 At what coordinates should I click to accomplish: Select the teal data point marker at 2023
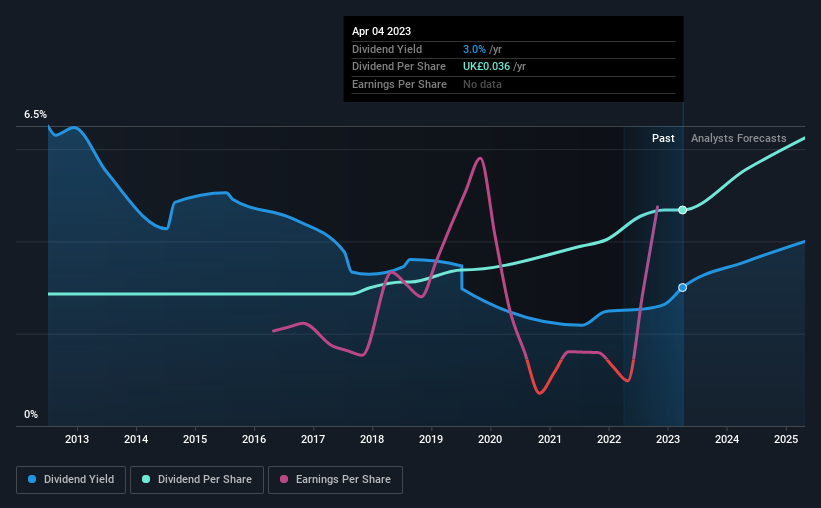[682, 210]
